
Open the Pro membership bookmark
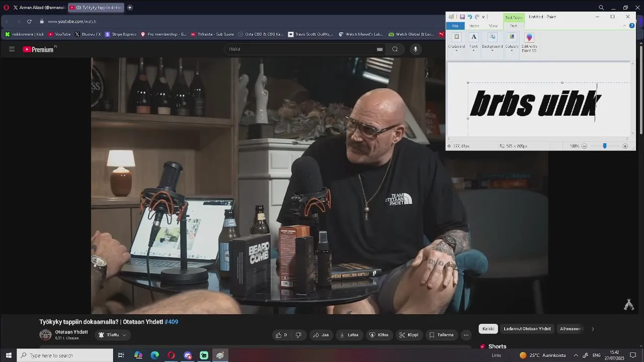click(x=164, y=34)
